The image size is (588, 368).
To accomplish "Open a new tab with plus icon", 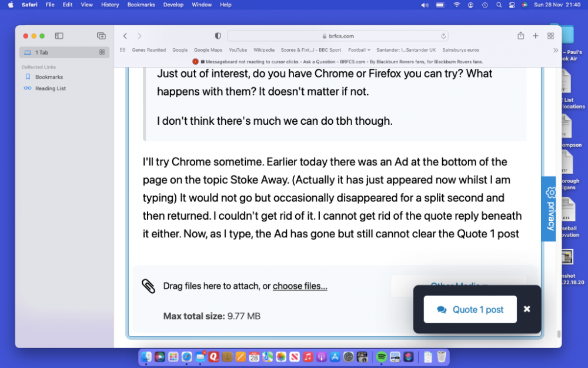I will coord(536,36).
